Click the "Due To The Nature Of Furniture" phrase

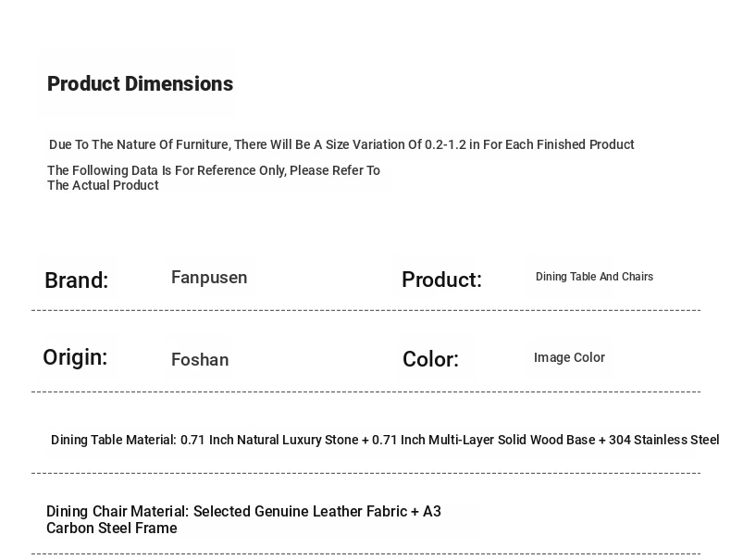coord(139,145)
